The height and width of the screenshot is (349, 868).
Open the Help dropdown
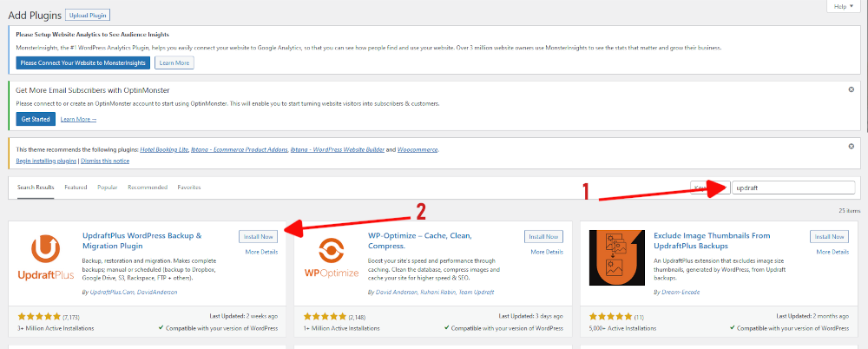click(844, 6)
